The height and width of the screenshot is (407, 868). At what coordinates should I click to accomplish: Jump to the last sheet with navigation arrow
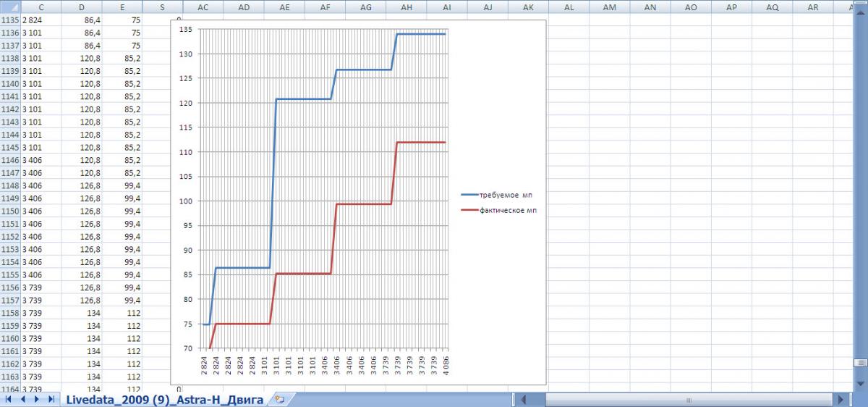[x=51, y=399]
